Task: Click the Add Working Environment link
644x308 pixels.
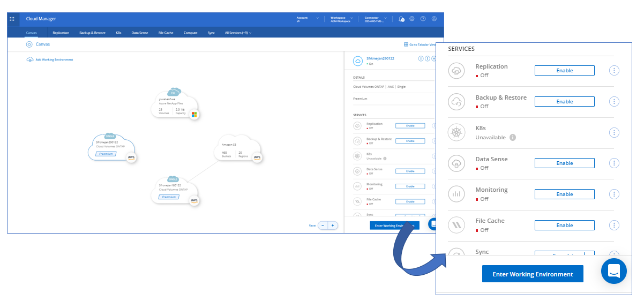Action: coord(54,59)
